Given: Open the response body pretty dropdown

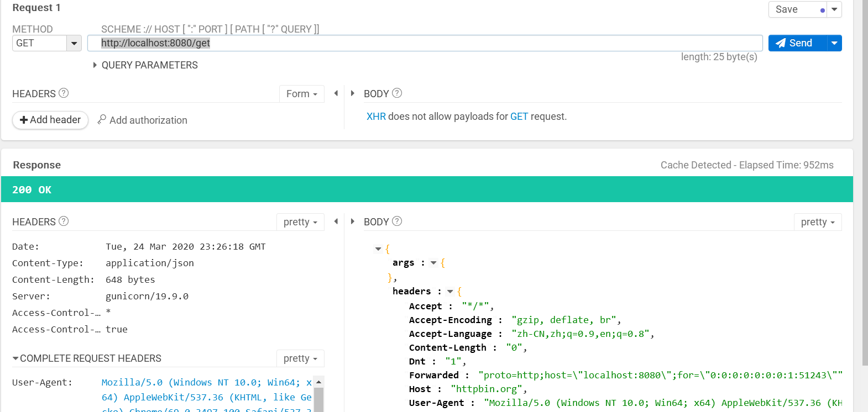Looking at the screenshot, I should 818,222.
